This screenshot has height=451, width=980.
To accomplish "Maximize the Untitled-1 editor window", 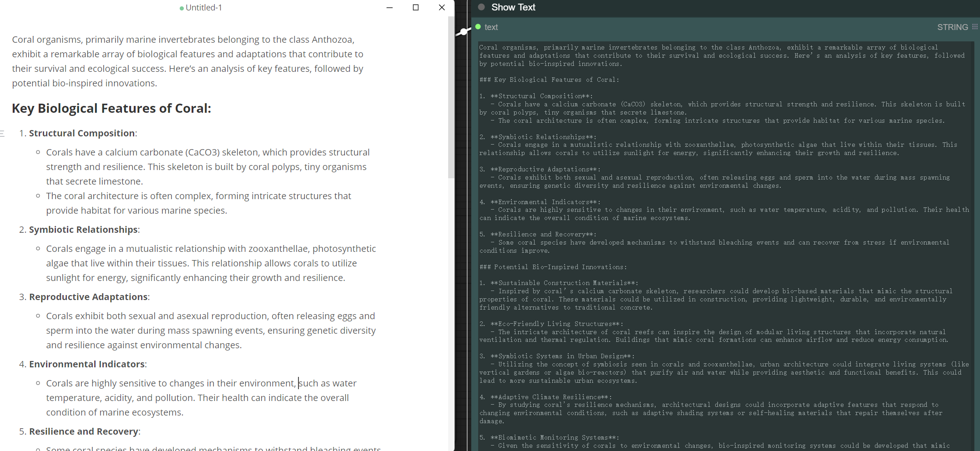I will pos(415,8).
